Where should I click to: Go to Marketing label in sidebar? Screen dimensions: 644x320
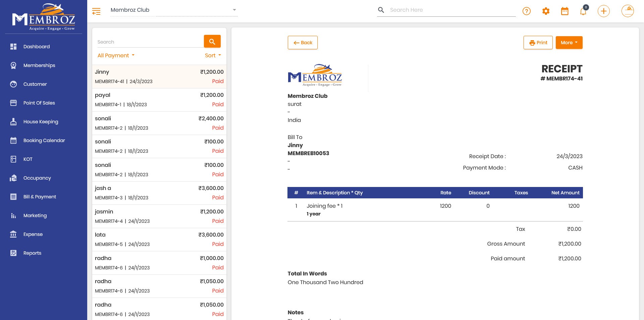tap(35, 215)
